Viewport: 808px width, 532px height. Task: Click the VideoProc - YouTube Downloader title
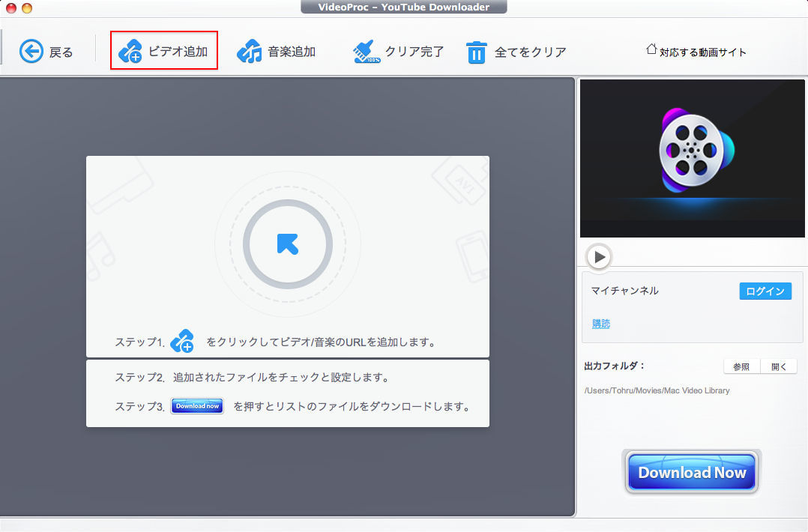click(404, 7)
